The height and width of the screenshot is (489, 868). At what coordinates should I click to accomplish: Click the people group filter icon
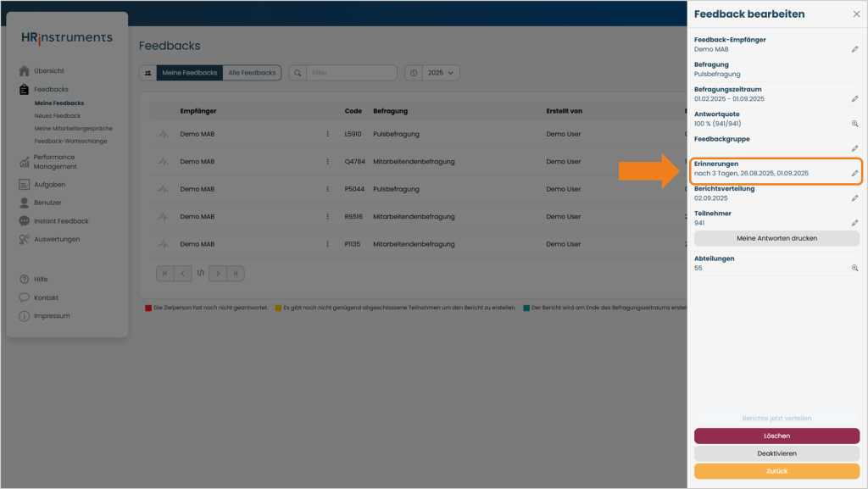(x=147, y=73)
